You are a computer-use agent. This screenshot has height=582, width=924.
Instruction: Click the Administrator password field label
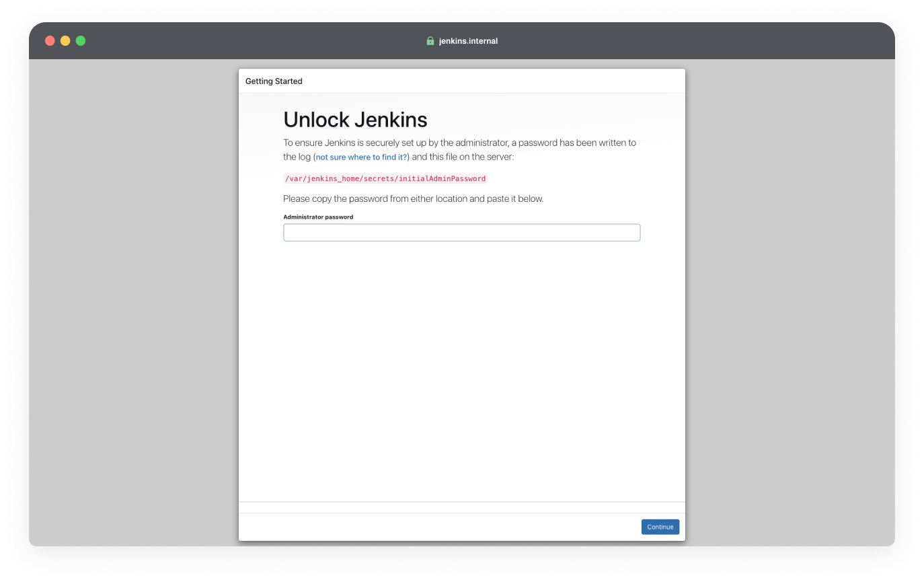(x=318, y=217)
